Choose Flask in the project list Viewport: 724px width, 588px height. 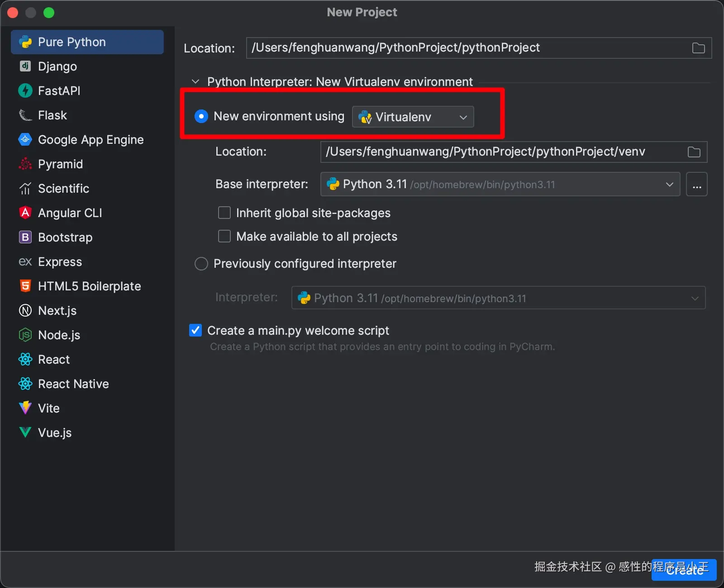click(87, 115)
